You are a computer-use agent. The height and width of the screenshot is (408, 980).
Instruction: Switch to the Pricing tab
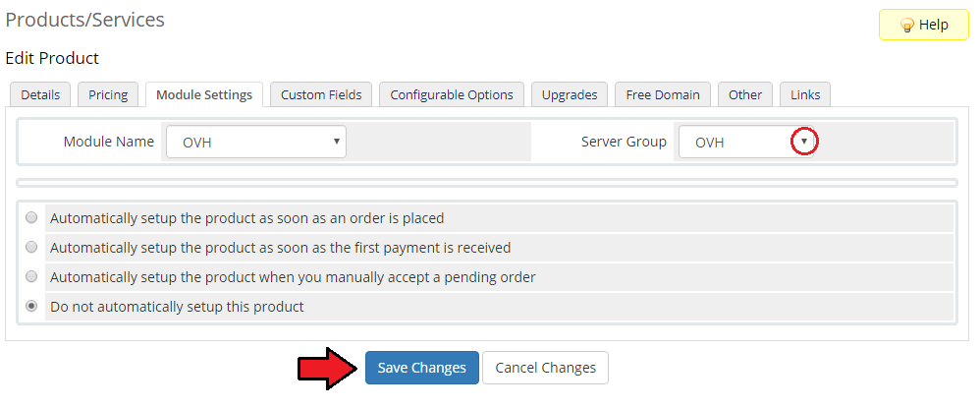tap(108, 94)
